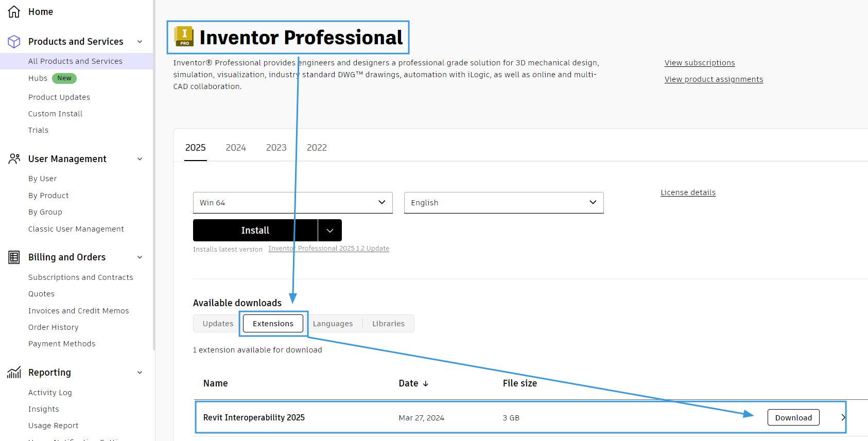
Task: Click the Products and Services cube icon
Action: point(14,42)
